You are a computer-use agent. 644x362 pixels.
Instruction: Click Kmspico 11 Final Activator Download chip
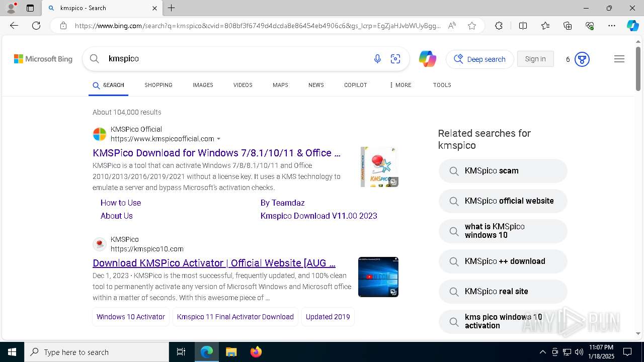tap(235, 317)
